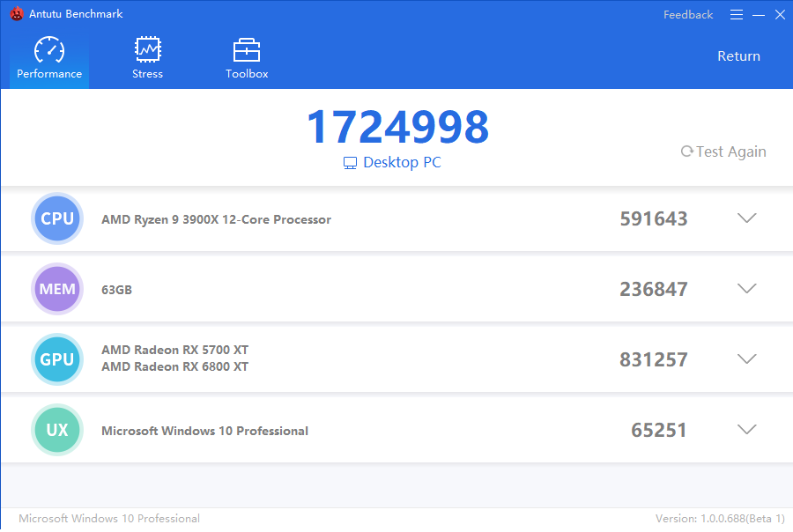Expand the UX score details chevron
This screenshot has height=532, width=793.
(746, 429)
